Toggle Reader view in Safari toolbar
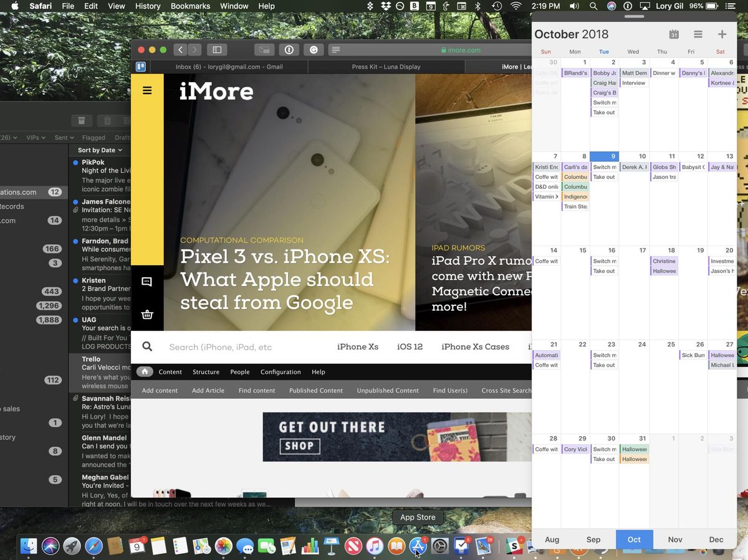748x560 pixels. tap(335, 49)
